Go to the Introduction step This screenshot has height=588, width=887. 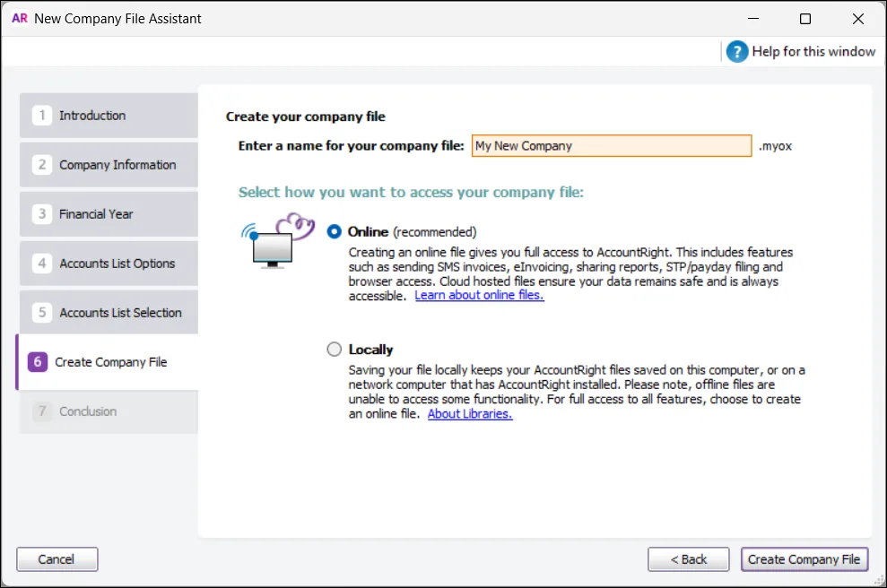tap(108, 115)
